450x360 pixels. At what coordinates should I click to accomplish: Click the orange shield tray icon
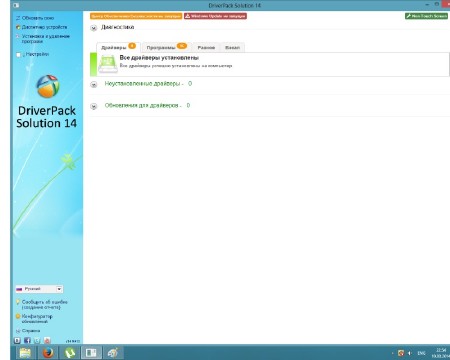401,353
